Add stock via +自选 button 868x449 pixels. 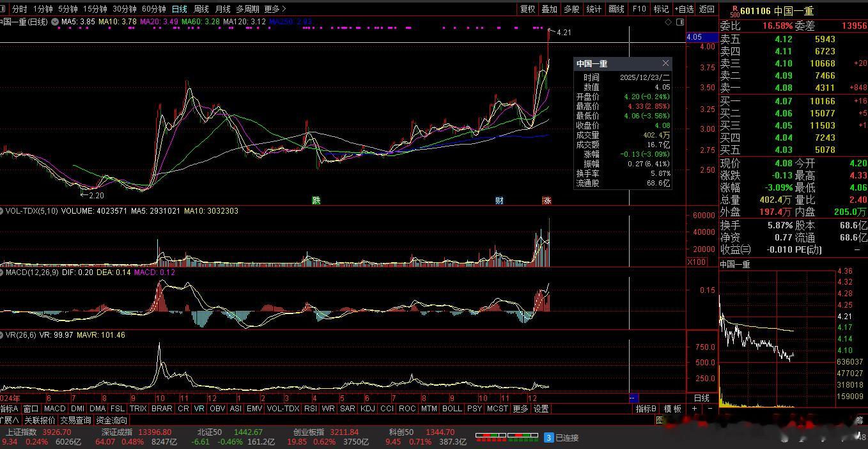683,9
